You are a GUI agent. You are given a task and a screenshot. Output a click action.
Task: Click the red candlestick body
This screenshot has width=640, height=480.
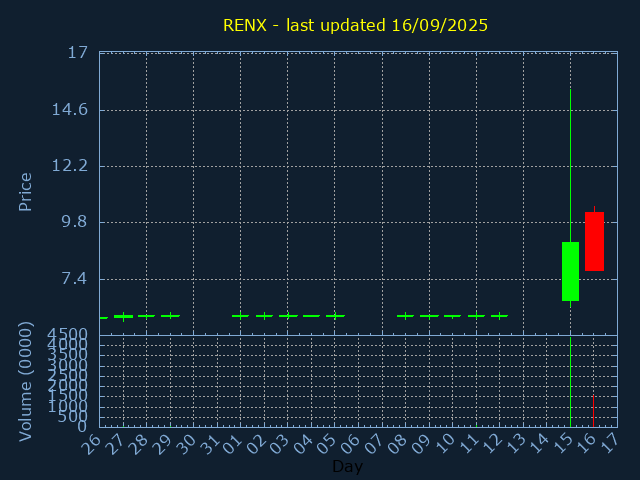click(594, 241)
